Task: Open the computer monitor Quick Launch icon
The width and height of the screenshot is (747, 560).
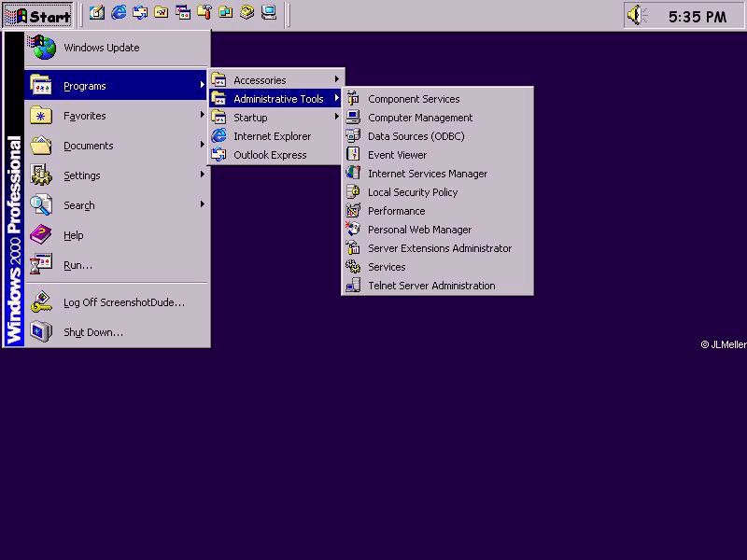Action: point(269,13)
